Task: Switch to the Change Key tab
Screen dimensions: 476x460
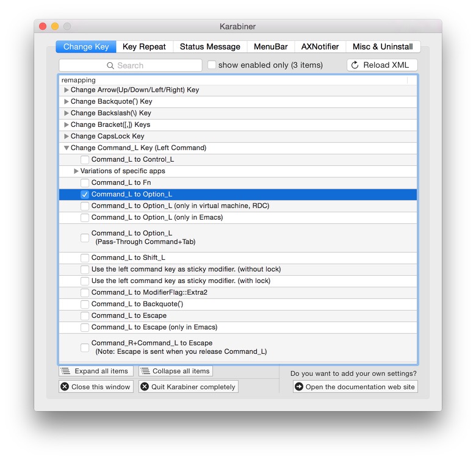Action: [86, 47]
